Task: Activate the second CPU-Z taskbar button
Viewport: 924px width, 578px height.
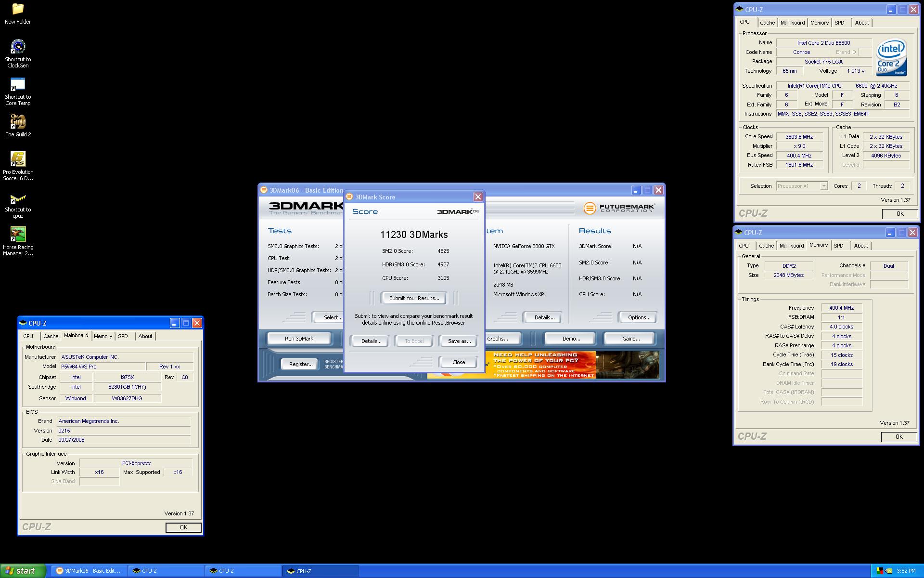Action: pyautogui.click(x=243, y=571)
